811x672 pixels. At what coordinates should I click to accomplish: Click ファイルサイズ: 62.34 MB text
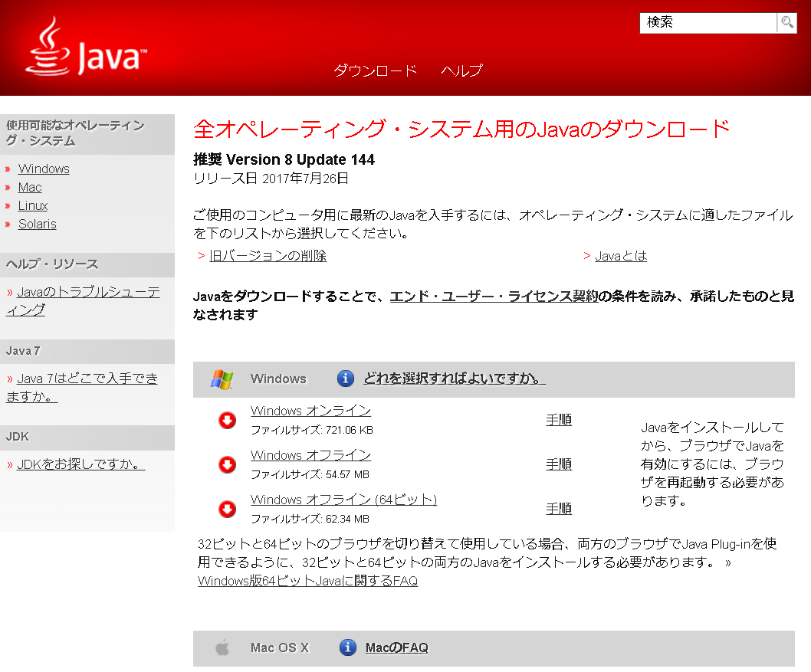[310, 519]
